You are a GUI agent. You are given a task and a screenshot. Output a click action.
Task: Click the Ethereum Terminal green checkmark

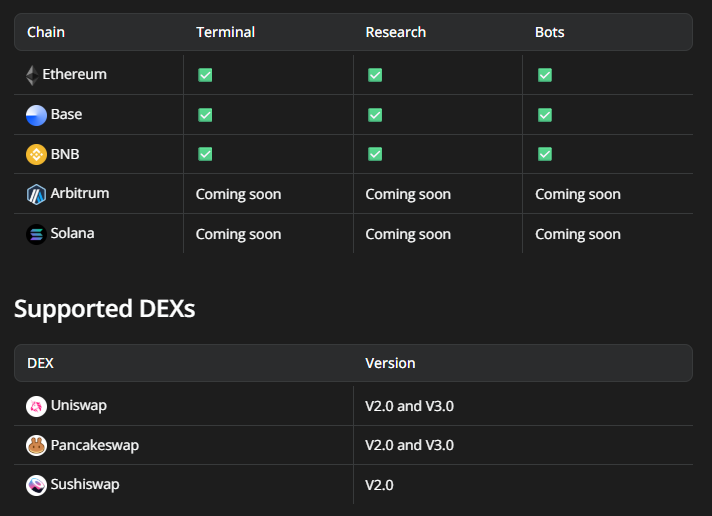pos(205,75)
